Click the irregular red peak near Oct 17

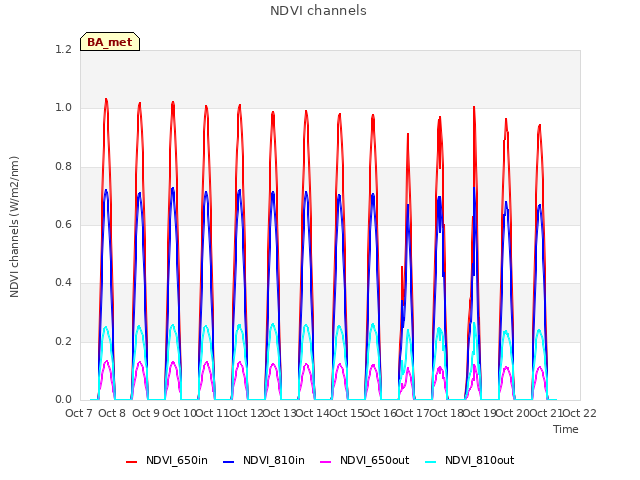(408, 135)
